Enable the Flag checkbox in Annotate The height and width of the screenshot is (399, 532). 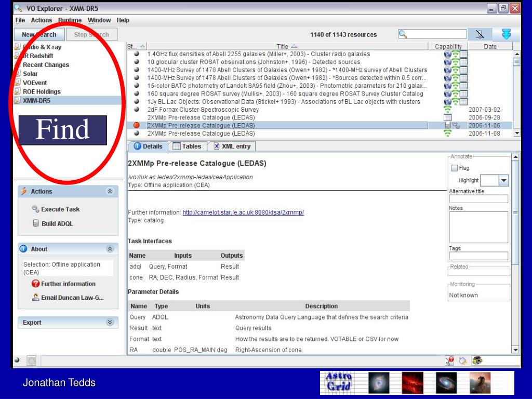click(454, 168)
